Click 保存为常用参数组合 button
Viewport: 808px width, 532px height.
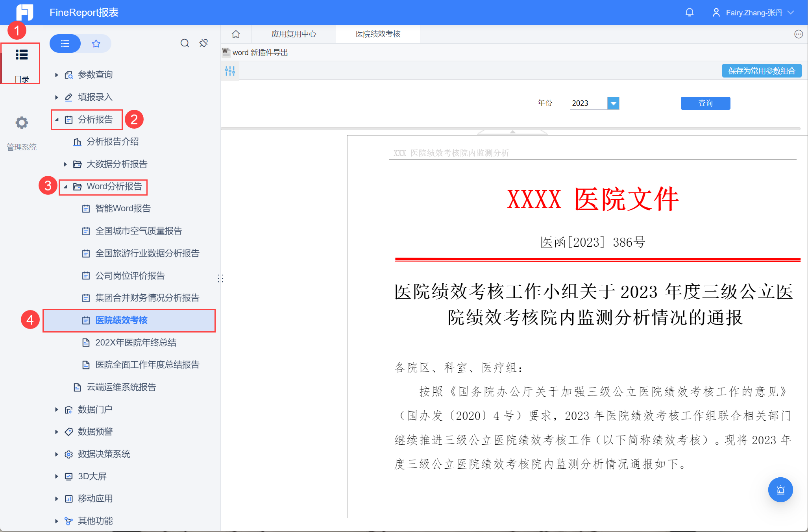(761, 71)
